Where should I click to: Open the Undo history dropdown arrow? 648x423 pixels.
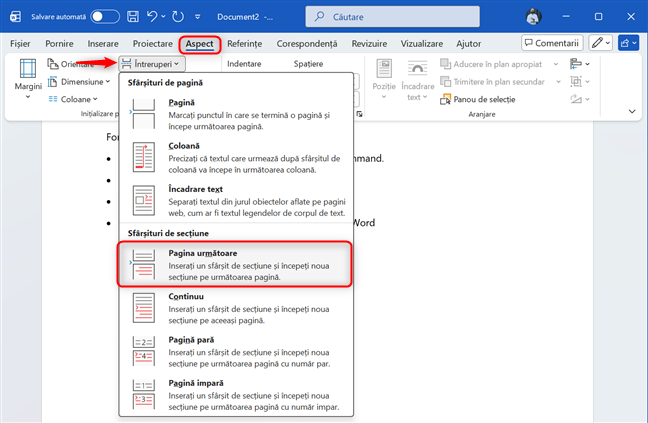pos(163,17)
